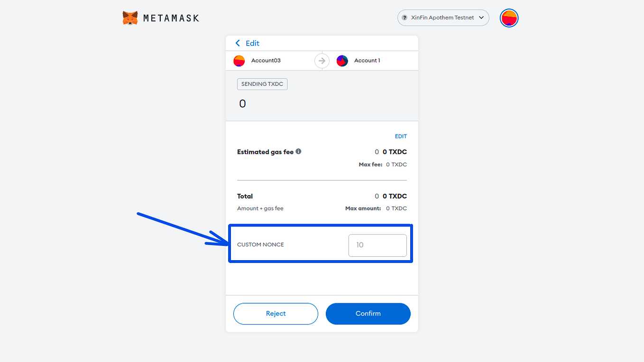Click the question mark icon in the network selector
Viewport: 644px width, 362px height.
(x=405, y=18)
